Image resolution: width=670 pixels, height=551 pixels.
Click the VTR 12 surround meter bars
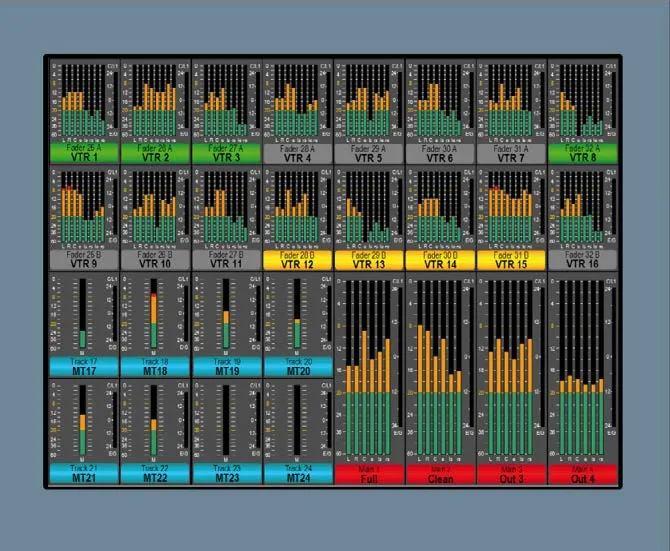click(x=297, y=207)
